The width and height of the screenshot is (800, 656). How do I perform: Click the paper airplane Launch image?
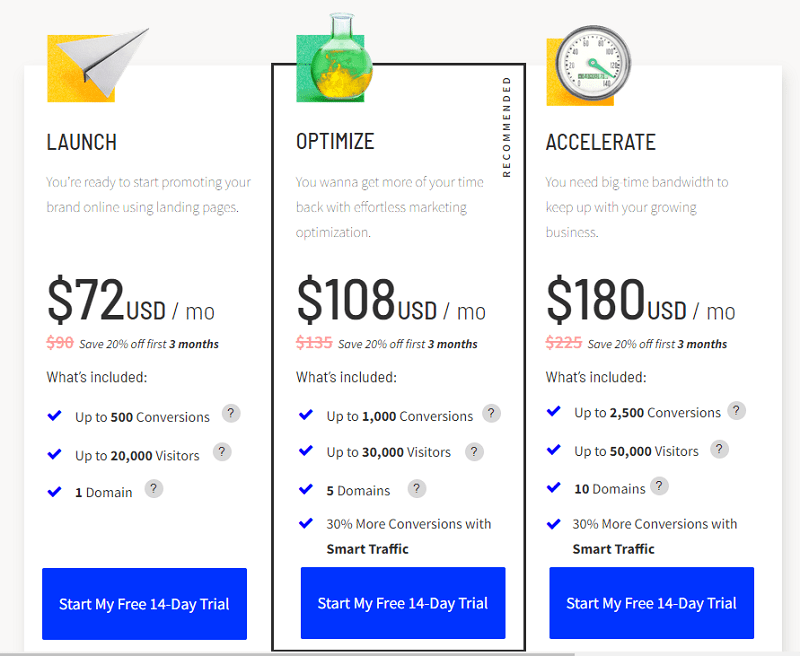98,64
